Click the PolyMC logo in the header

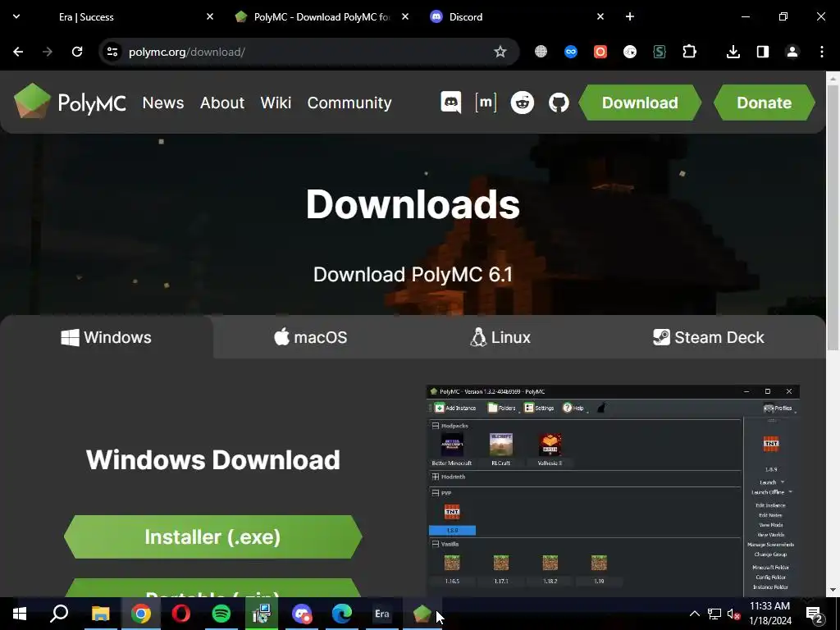coord(70,101)
